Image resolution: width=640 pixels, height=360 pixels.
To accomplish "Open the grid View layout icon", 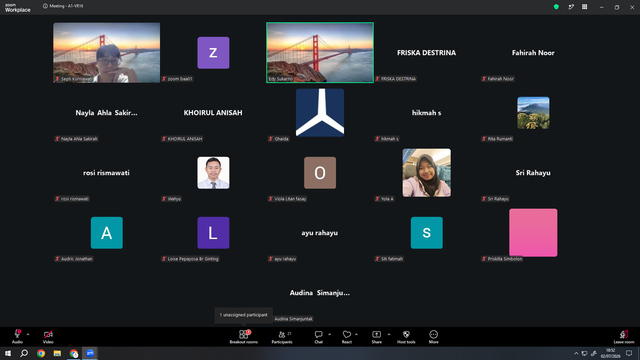I will pyautogui.click(x=584, y=7).
